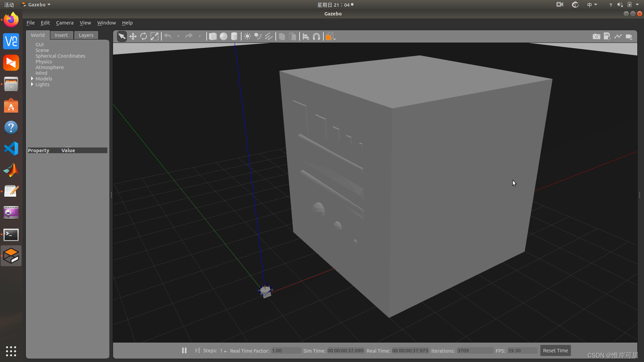
Task: Add a spot light
Action: pyautogui.click(x=258, y=37)
